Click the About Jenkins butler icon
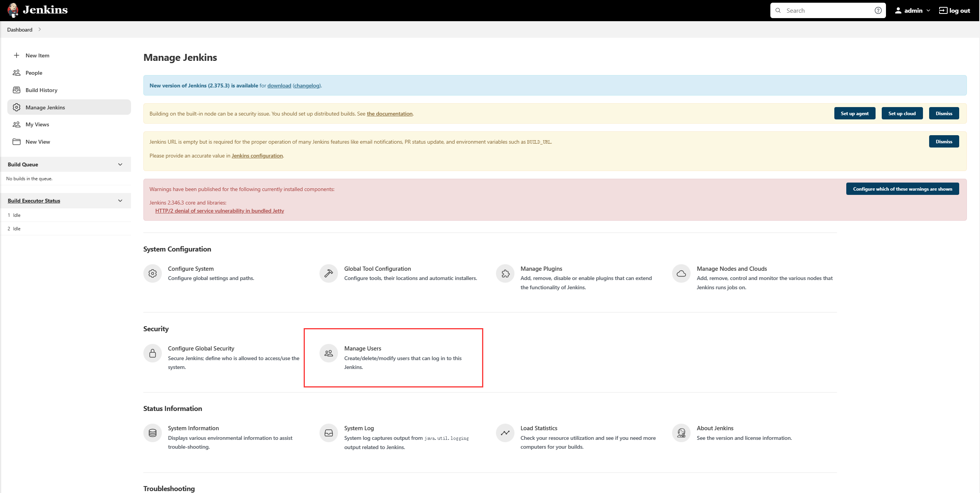Screen dimensions: 980x493 (x=681, y=433)
